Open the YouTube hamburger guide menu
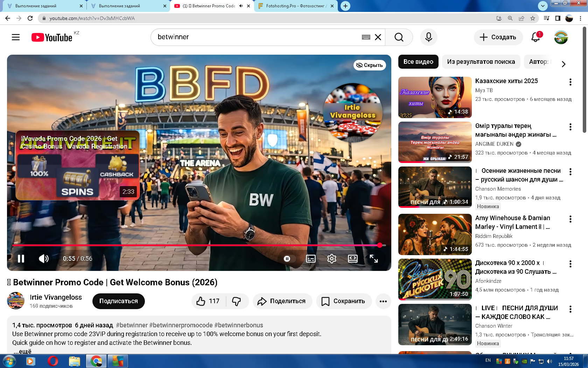Image resolution: width=588 pixels, height=368 pixels. tap(16, 37)
